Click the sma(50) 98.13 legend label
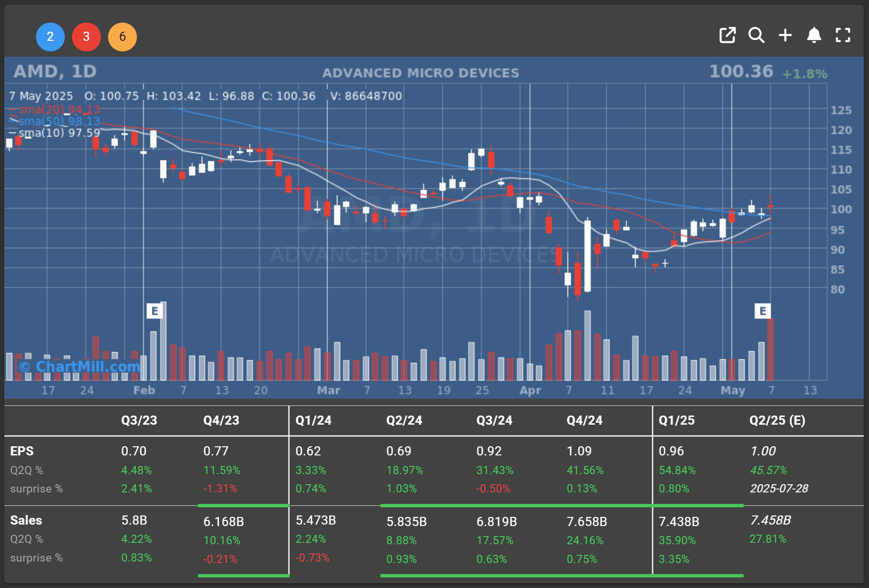Screen dimensions: 869x588 click(60, 121)
